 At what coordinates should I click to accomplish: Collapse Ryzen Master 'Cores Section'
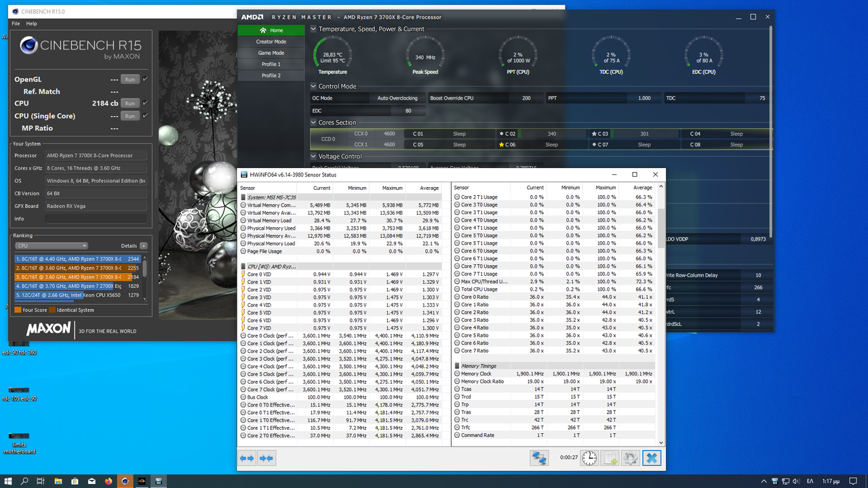click(313, 123)
